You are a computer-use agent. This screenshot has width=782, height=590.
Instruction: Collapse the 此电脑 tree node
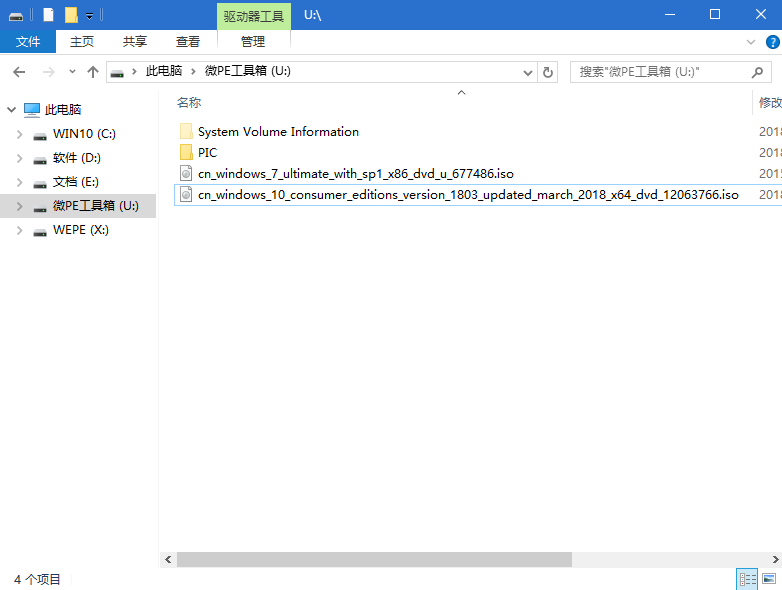[x=11, y=109]
